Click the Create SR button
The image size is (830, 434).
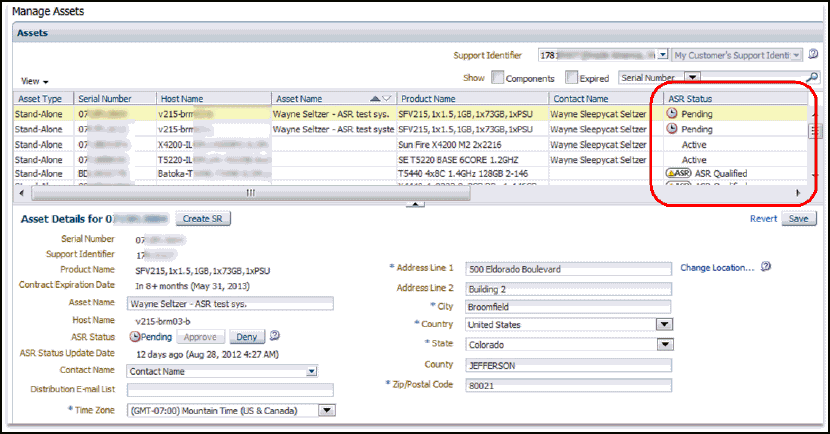(203, 219)
